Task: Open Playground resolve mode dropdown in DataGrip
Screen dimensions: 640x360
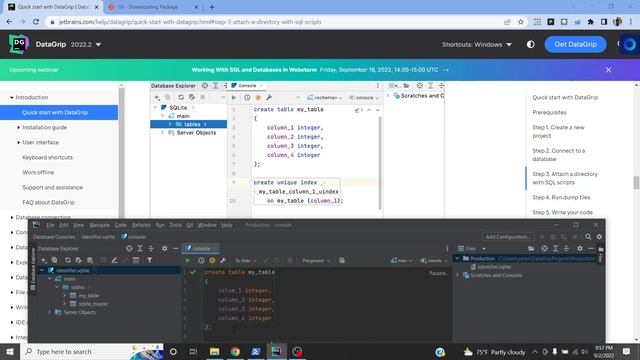Action: (x=316, y=260)
